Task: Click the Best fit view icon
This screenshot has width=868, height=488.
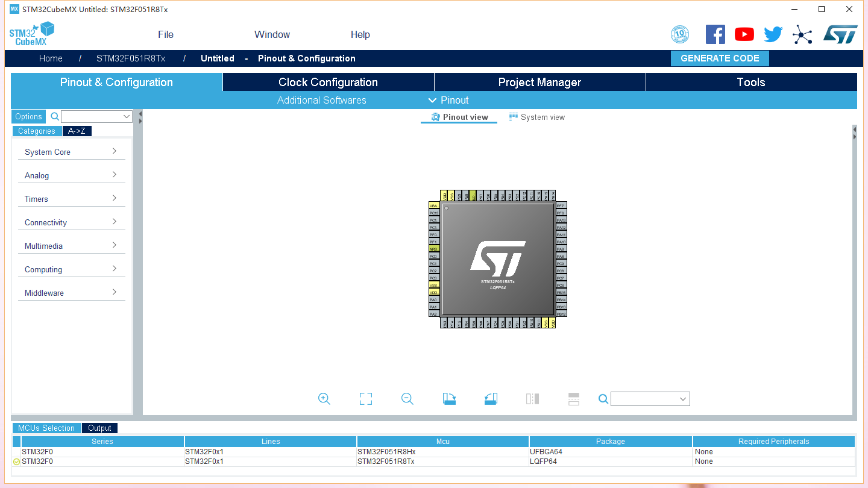Action: click(365, 398)
